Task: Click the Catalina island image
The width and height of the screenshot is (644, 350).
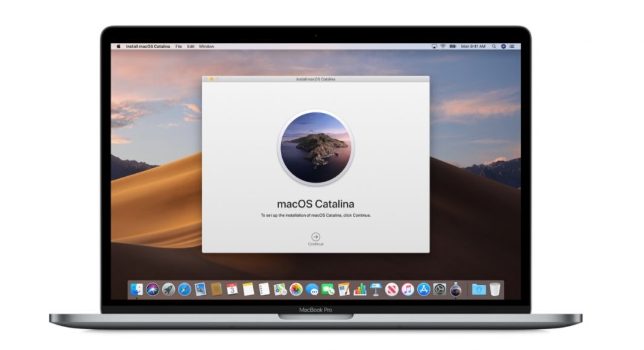Action: [x=316, y=147]
